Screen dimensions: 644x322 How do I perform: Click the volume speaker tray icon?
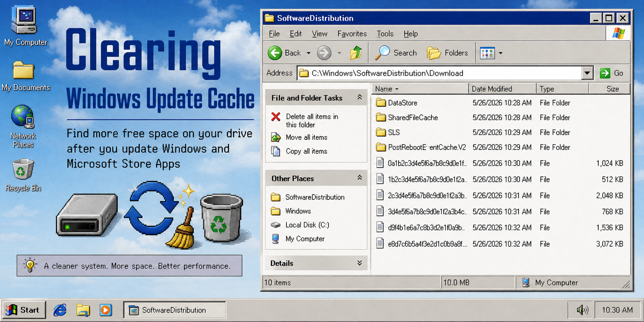click(583, 310)
